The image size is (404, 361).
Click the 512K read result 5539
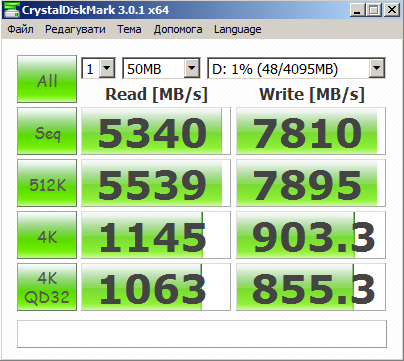[x=156, y=183]
